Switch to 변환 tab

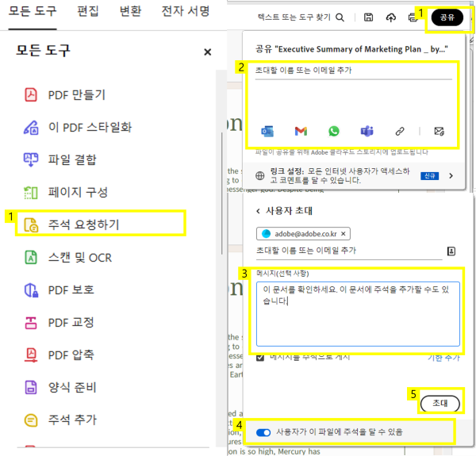pyautogui.click(x=131, y=12)
